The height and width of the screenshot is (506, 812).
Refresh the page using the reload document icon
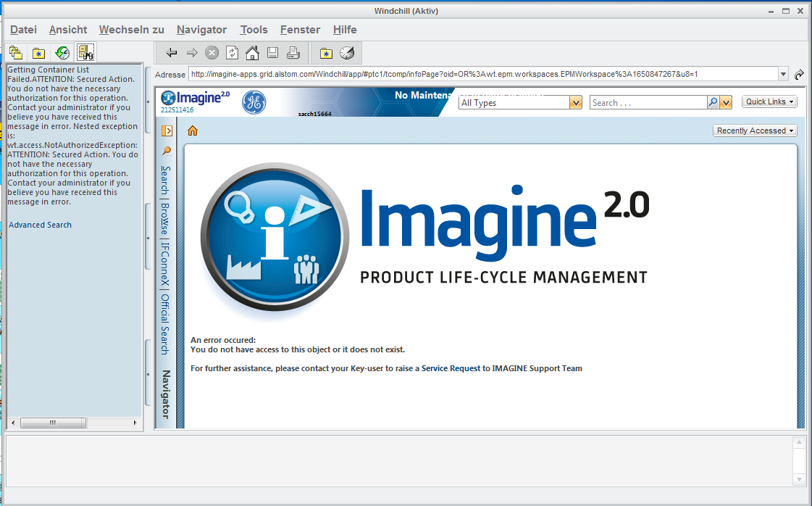pos(232,52)
